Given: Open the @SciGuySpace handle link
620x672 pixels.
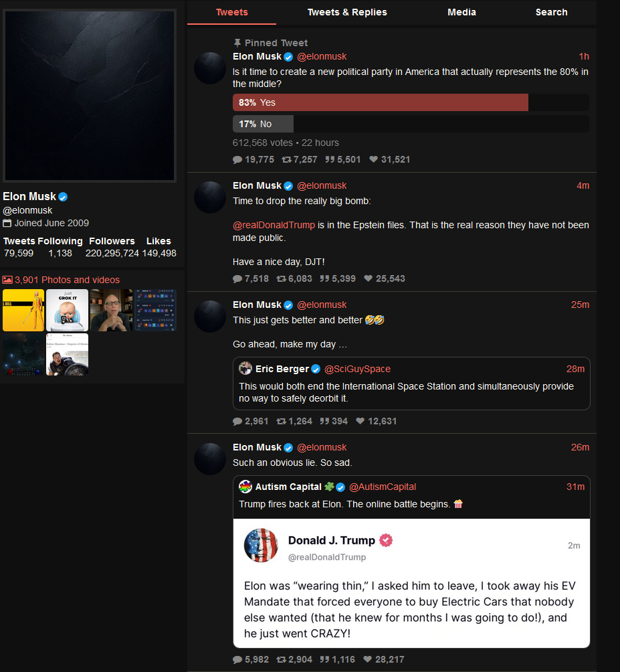Looking at the screenshot, I should tap(357, 369).
